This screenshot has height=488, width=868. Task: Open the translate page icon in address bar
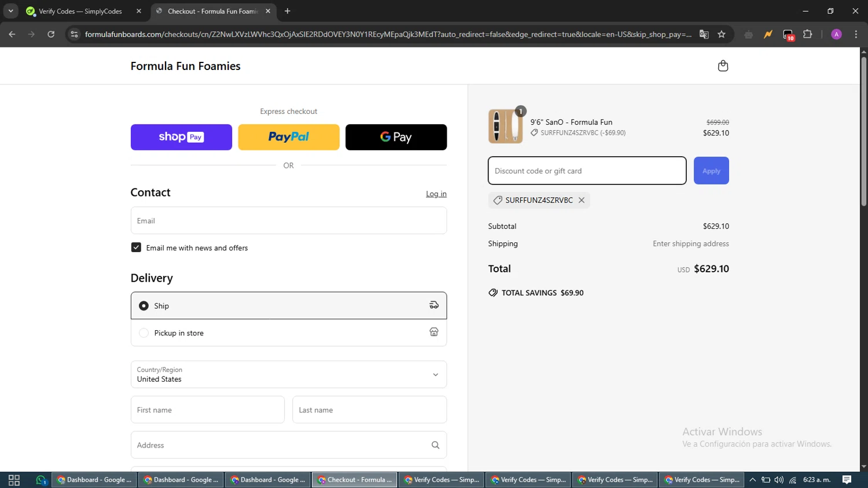point(704,34)
